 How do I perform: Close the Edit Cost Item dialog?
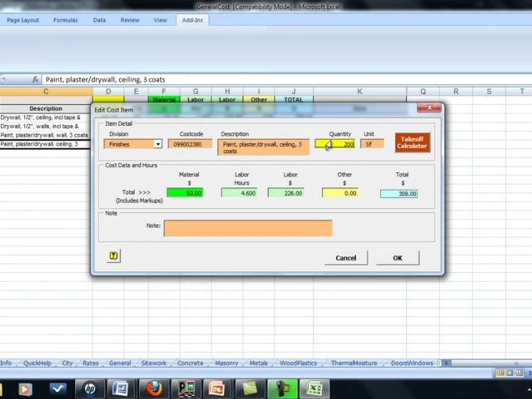point(429,108)
